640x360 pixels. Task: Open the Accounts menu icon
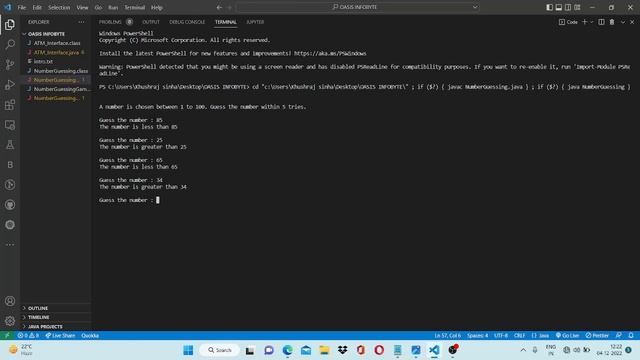10,301
